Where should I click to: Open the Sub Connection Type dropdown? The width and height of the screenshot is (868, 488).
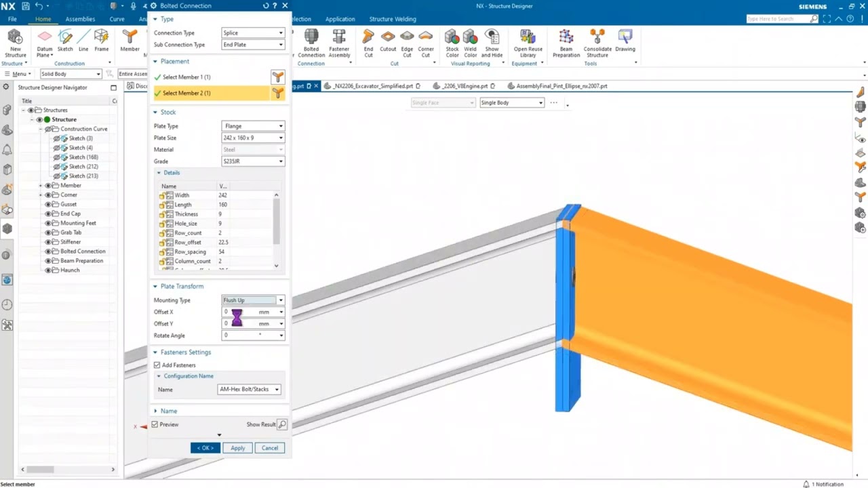[x=253, y=45]
